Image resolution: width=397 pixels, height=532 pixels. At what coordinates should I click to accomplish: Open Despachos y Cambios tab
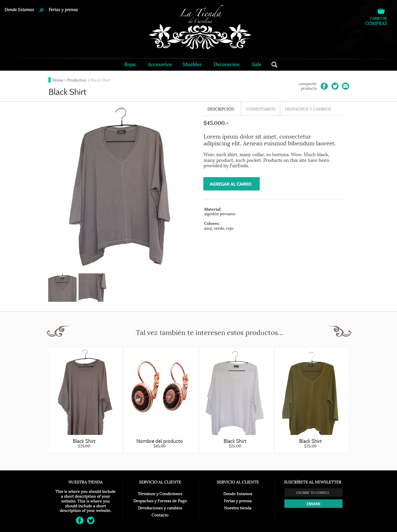click(308, 109)
